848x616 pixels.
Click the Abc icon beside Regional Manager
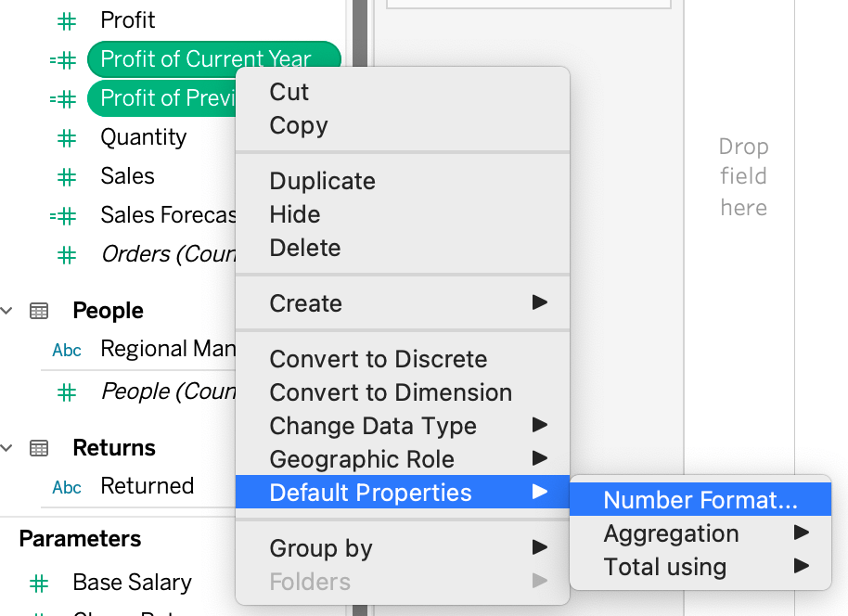point(67,350)
